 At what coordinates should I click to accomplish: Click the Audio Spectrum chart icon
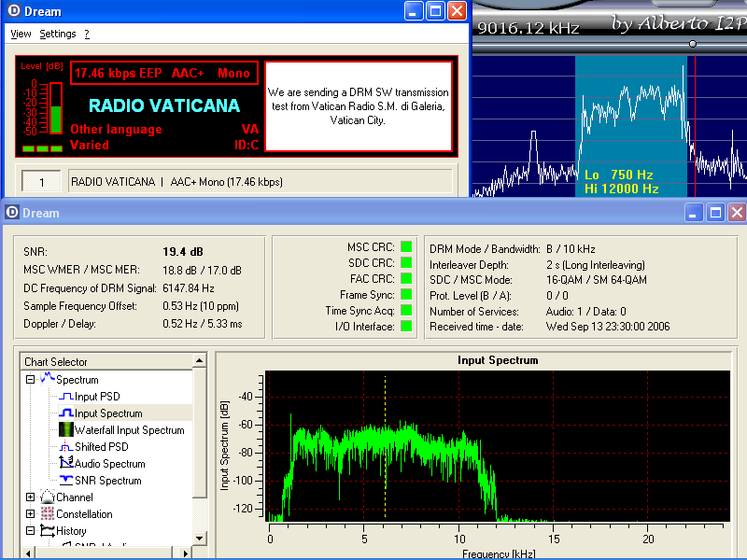pyautogui.click(x=65, y=463)
